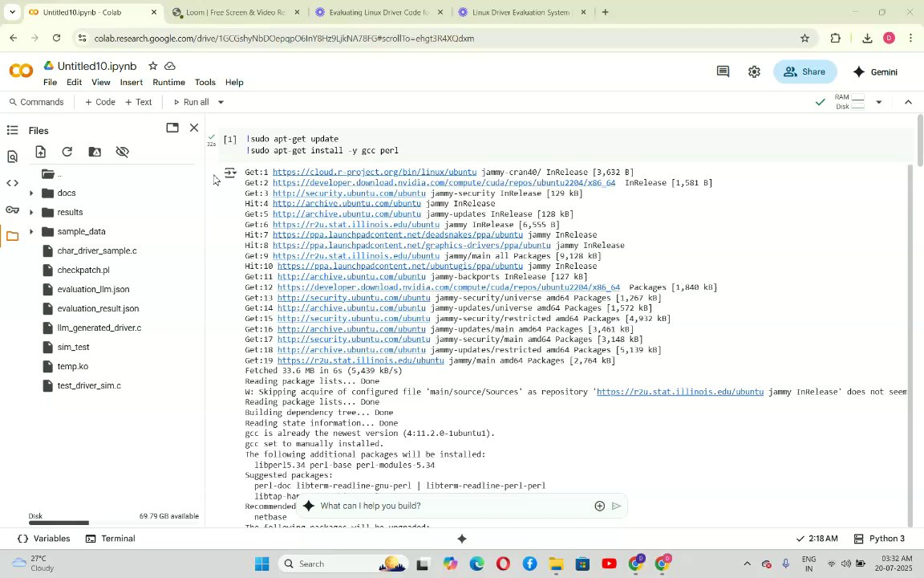Toggle show hidden files eye icon
The image size is (924, 578).
[123, 153]
